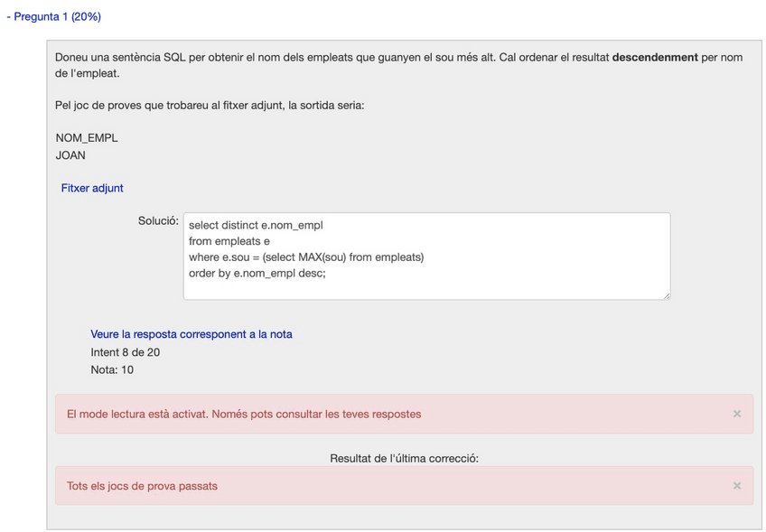Screen dimensions: 766x532
Task: Click the bold word descendenment
Action: tap(655, 57)
